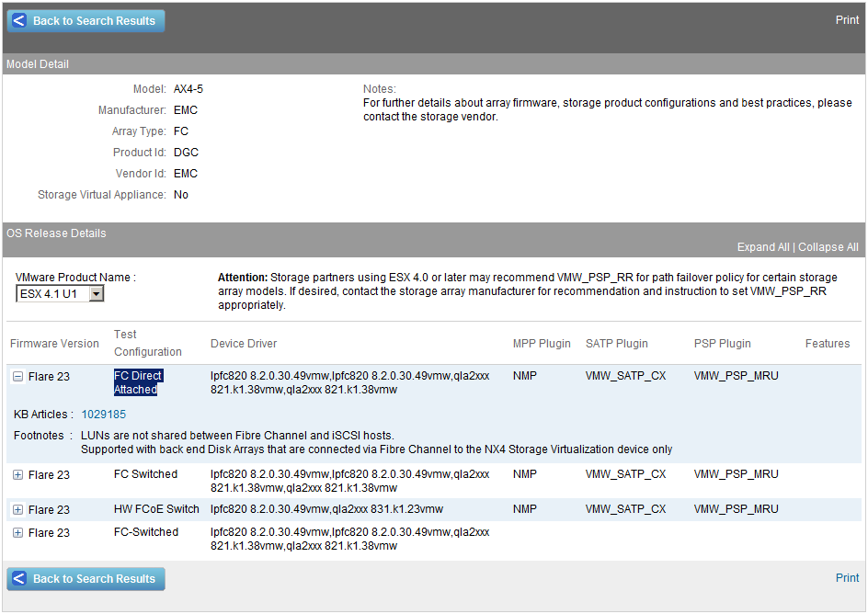Click Expand All to open all firmware rows
Image resolution: width=868 pixels, height=614 pixels.
click(763, 246)
